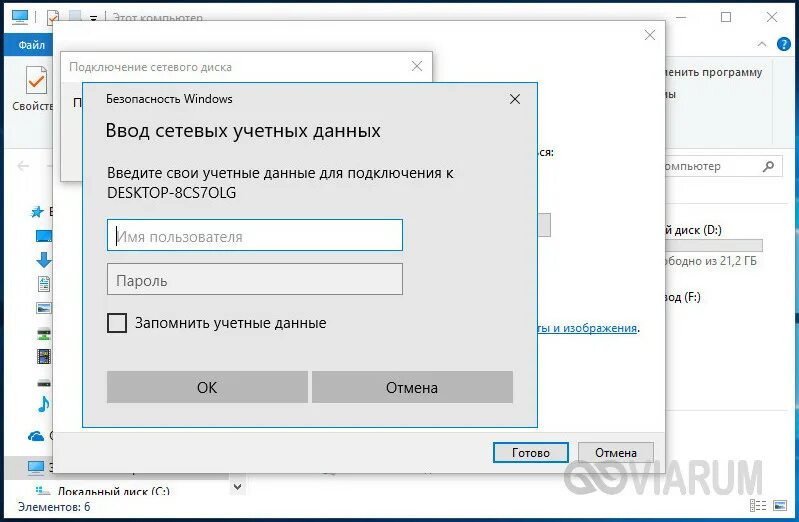The width and height of the screenshot is (799, 522).
Task: Click the disk (D:) drive label
Action: [x=694, y=230]
